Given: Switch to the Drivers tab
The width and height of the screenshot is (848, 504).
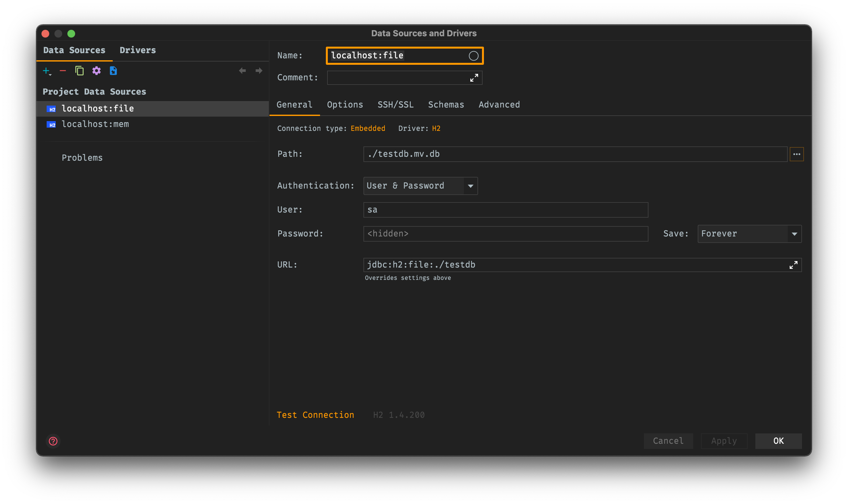Looking at the screenshot, I should [138, 50].
